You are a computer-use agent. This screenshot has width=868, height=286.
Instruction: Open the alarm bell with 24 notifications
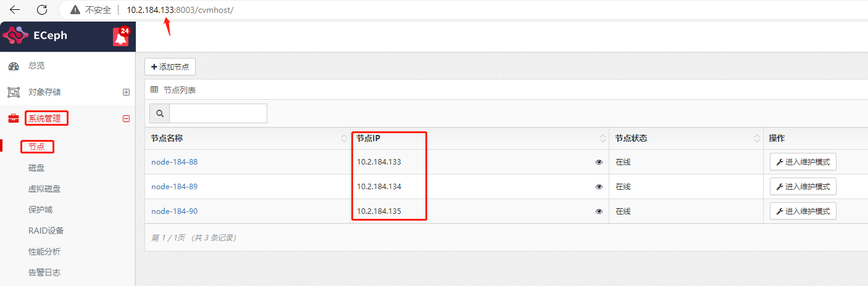coord(121,37)
